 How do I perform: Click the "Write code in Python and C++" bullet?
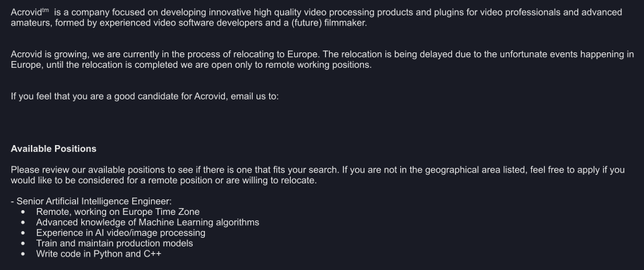pos(99,254)
